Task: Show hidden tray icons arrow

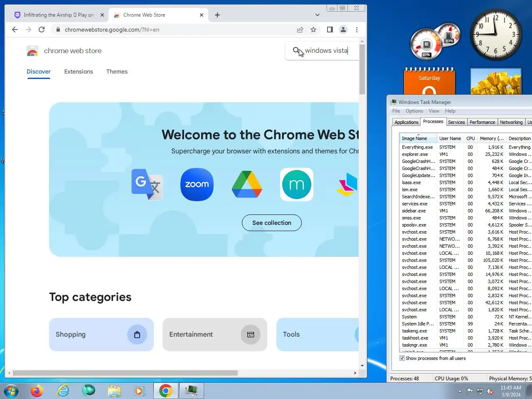Action: click(x=460, y=392)
